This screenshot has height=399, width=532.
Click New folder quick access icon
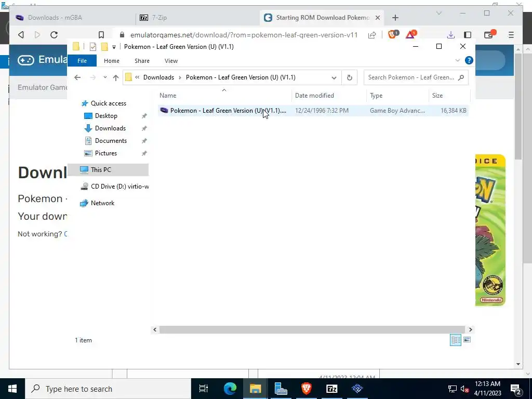[105, 47]
